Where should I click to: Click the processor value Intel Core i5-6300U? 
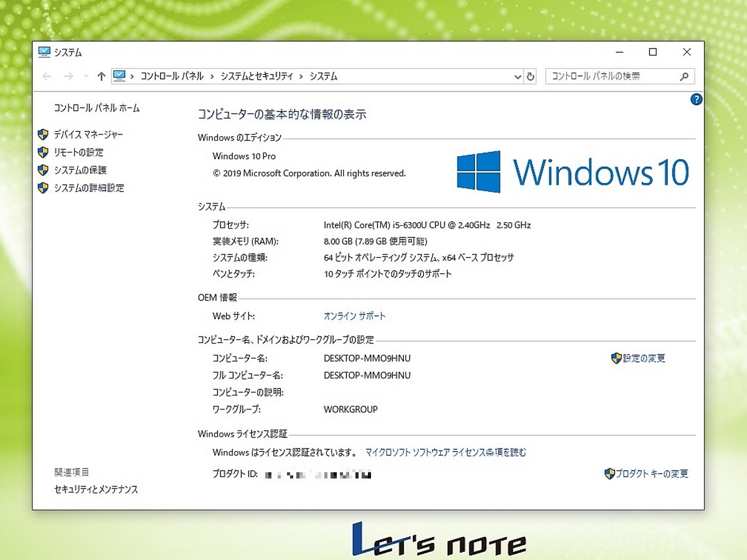point(427,225)
